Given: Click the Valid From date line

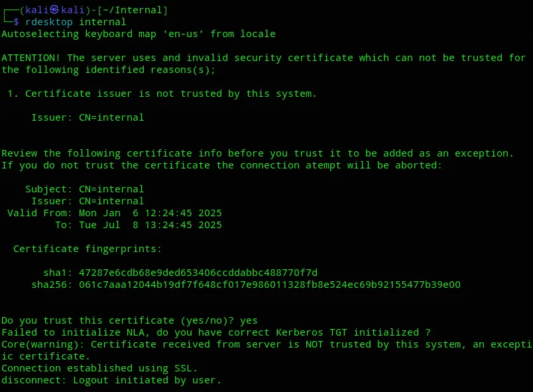Looking at the screenshot, I should (x=115, y=213).
